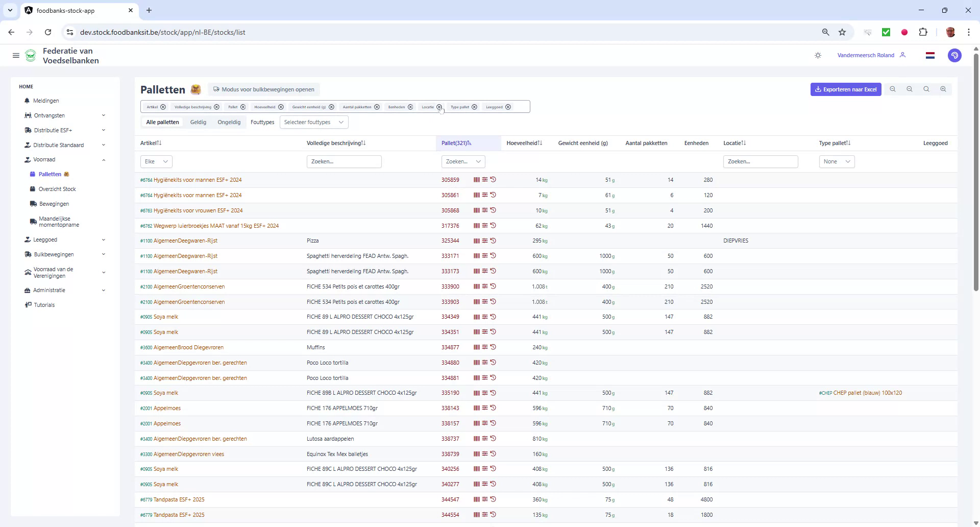Remove the Artikel filter chip
980x527 pixels.
tap(162, 107)
